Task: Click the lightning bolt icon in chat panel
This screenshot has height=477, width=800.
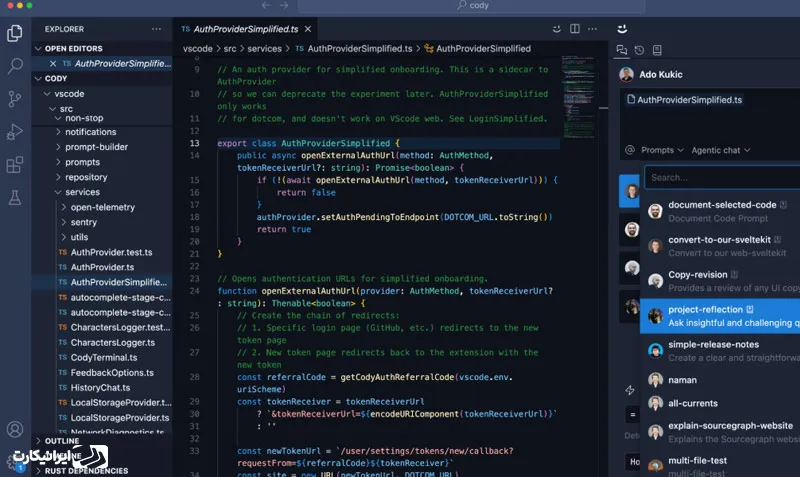Action: 630,391
